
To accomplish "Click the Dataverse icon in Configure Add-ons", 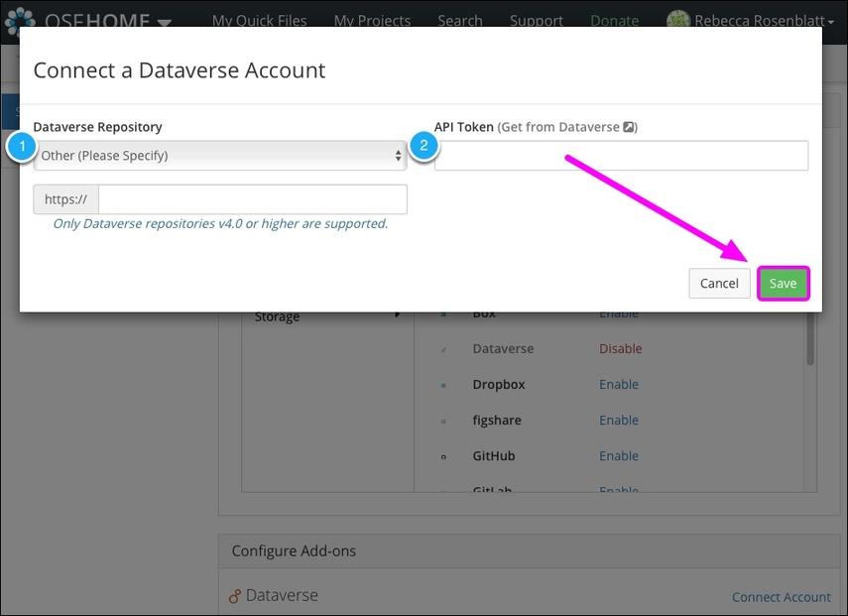I will coord(235,596).
